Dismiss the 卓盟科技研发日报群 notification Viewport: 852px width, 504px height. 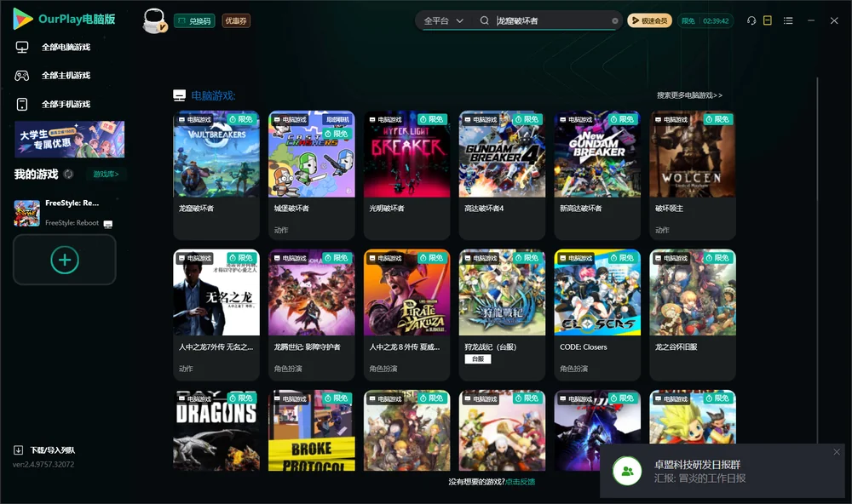click(837, 452)
